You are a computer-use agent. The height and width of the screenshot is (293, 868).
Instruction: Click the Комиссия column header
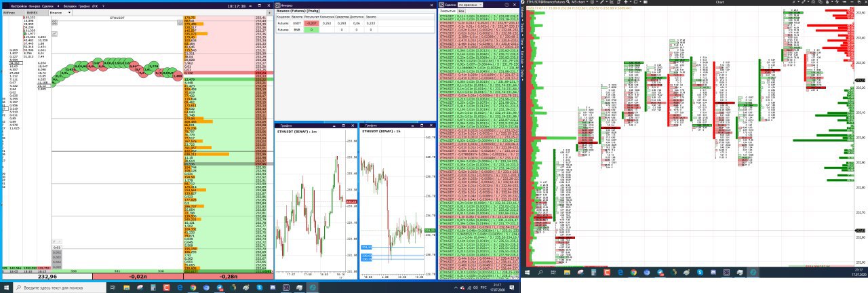coord(327,17)
